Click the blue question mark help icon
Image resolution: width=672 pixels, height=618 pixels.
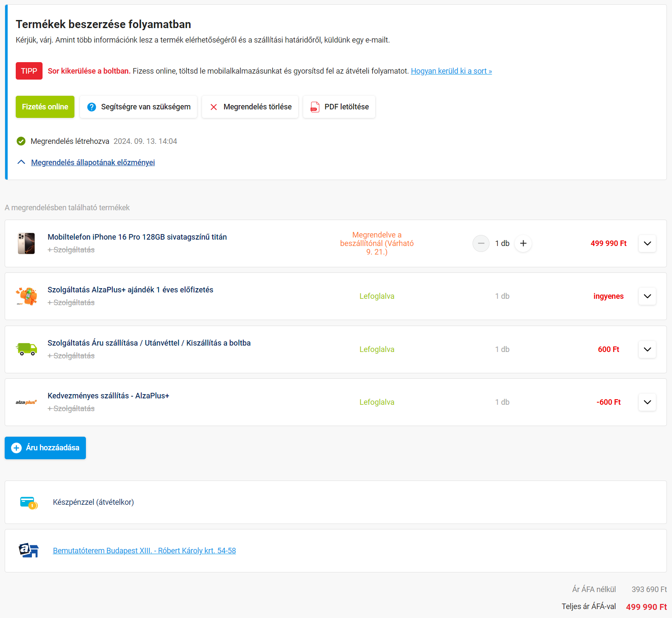coord(91,107)
